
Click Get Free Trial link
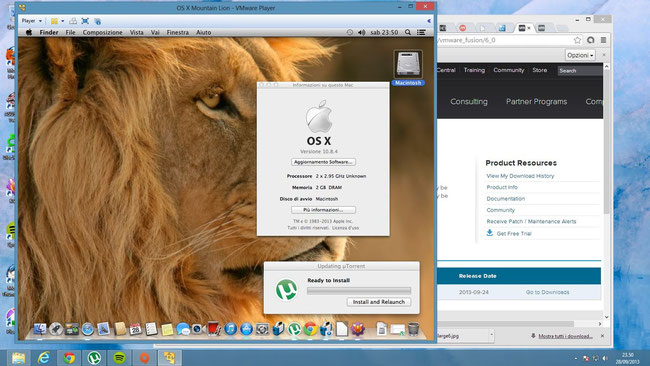pos(514,233)
